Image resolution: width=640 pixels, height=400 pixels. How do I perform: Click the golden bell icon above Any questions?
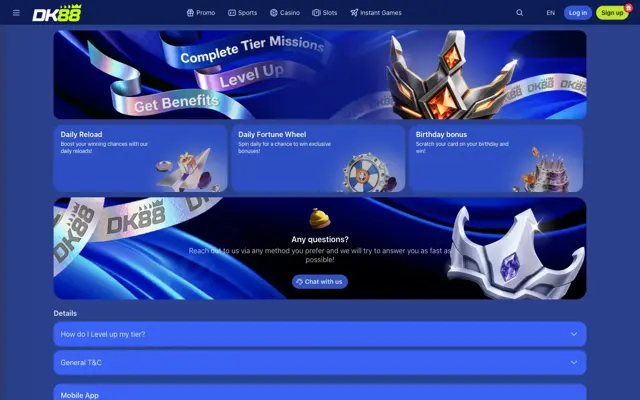click(320, 218)
